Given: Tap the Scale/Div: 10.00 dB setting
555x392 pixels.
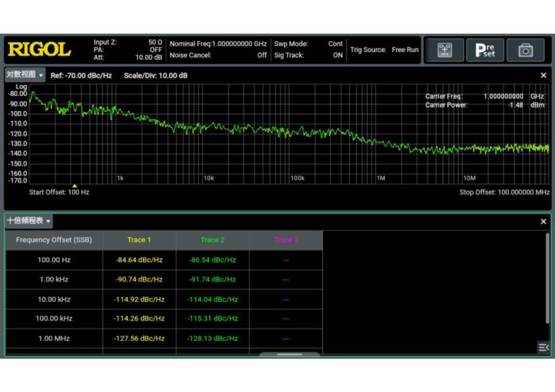Looking at the screenshot, I should (156, 76).
